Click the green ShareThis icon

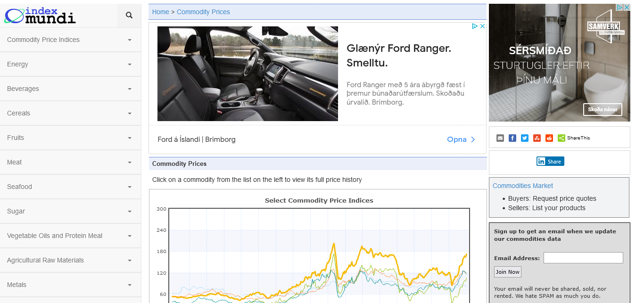[x=561, y=138]
